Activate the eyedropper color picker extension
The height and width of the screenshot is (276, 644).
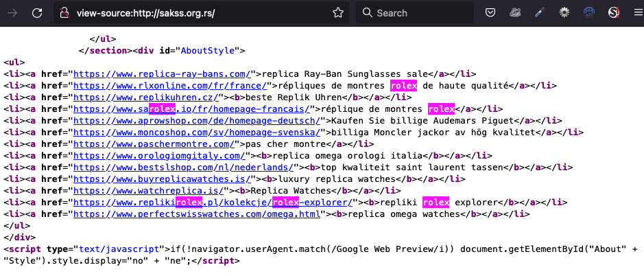(540, 13)
